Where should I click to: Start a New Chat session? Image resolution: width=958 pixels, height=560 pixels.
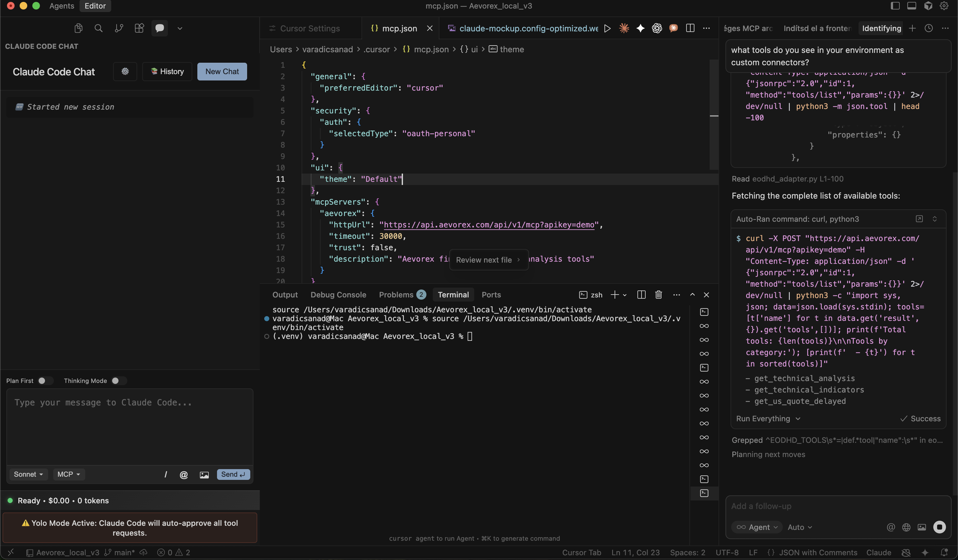pyautogui.click(x=222, y=71)
